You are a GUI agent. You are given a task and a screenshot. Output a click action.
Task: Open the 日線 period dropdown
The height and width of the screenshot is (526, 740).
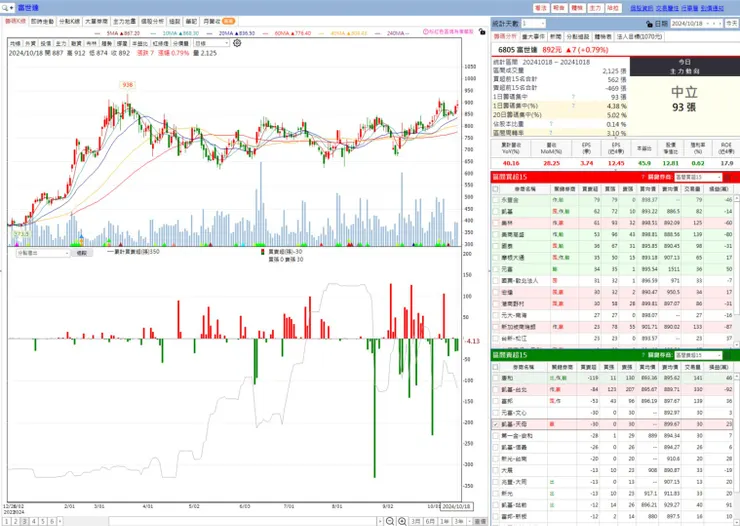click(x=211, y=43)
